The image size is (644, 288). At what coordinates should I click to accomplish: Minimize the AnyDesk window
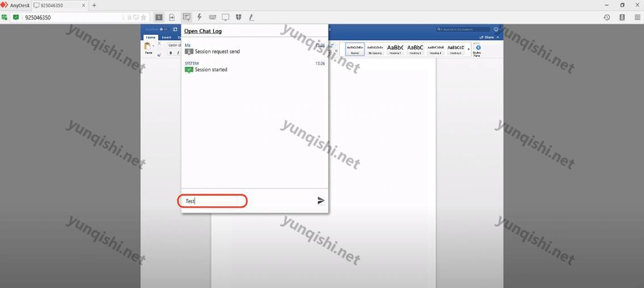click(607, 5)
